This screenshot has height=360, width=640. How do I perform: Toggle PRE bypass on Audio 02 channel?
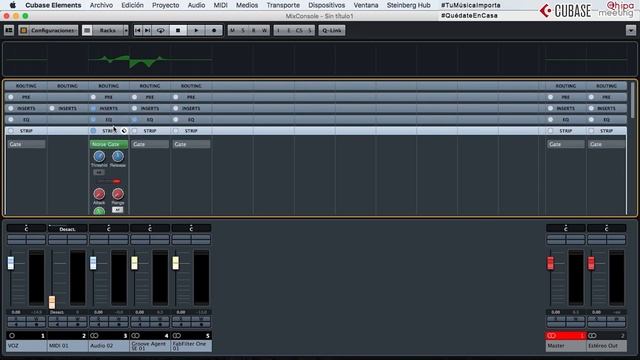click(x=93, y=97)
